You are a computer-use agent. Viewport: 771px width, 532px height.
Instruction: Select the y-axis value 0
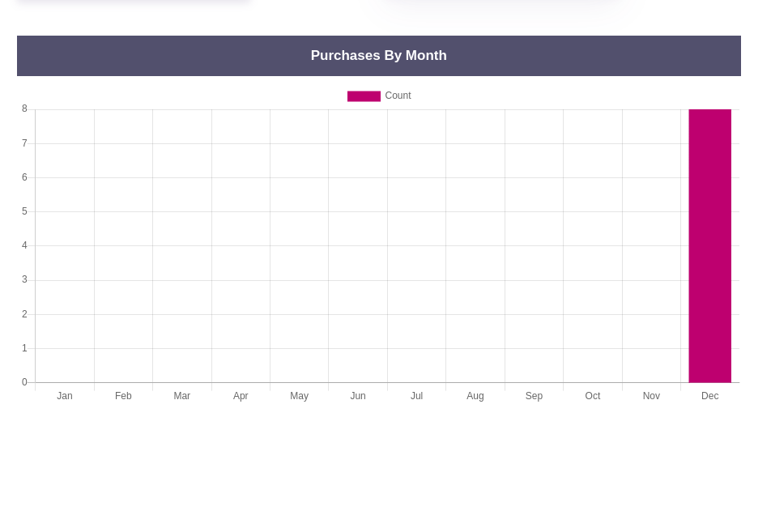click(24, 382)
